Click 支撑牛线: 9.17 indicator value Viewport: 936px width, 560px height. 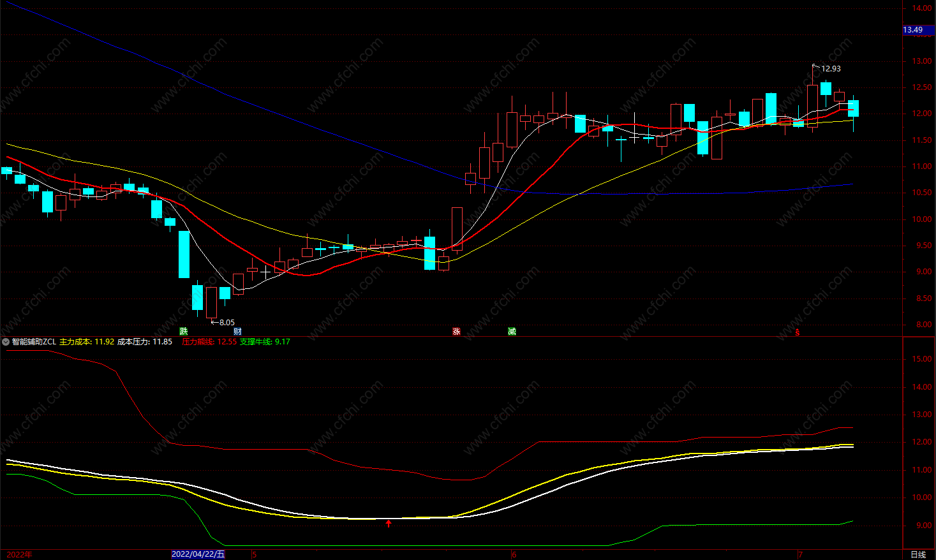coord(265,342)
